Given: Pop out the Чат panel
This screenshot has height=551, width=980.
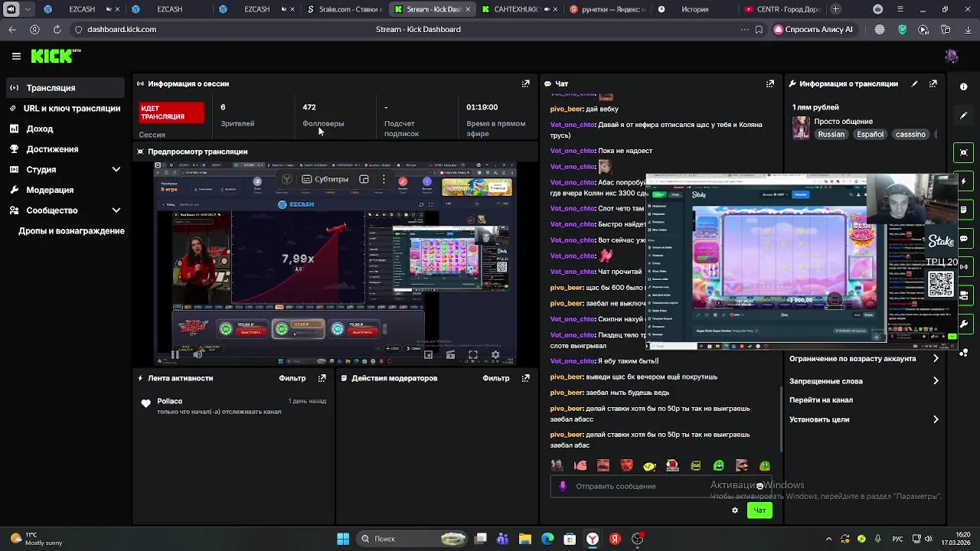Looking at the screenshot, I should (x=770, y=83).
